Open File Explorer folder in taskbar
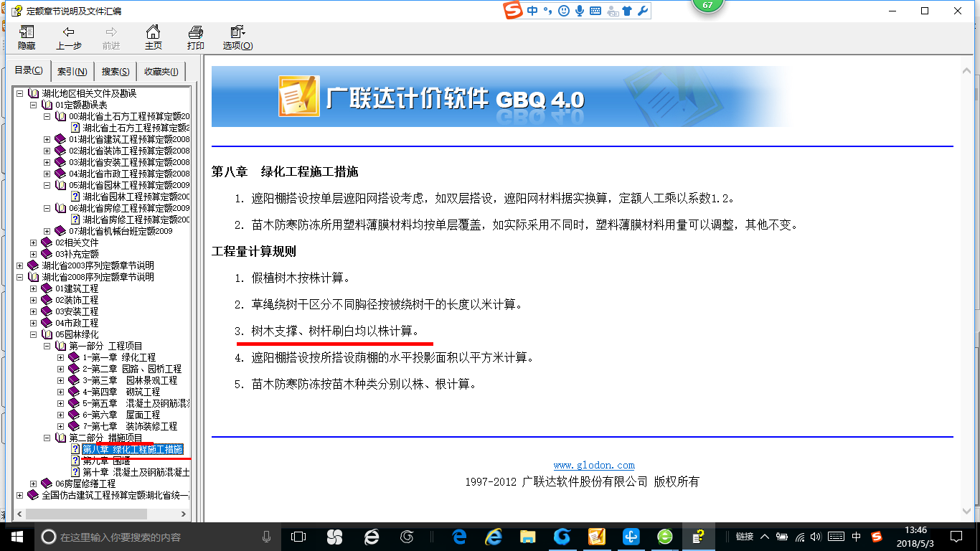The width and height of the screenshot is (980, 551). (x=527, y=537)
